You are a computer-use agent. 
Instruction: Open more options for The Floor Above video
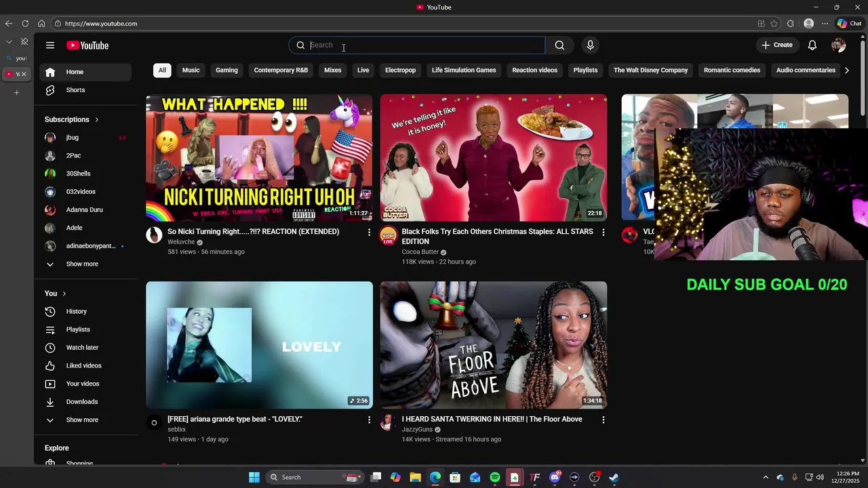click(603, 420)
